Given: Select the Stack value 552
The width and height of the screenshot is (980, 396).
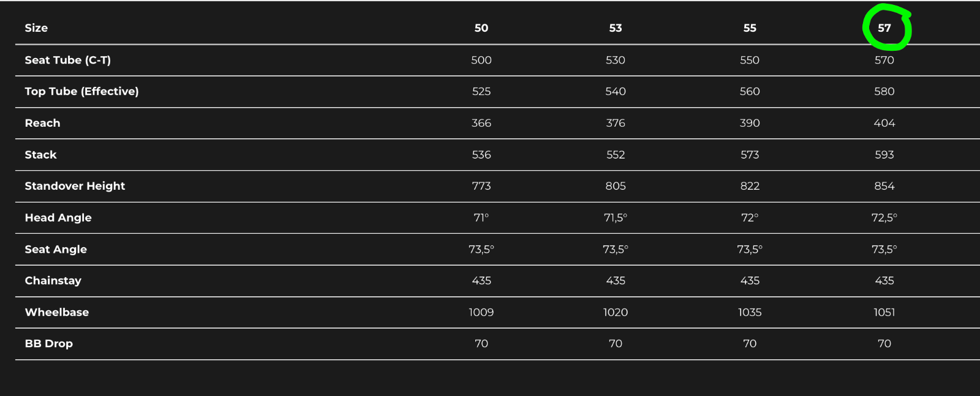Looking at the screenshot, I should (616, 155).
